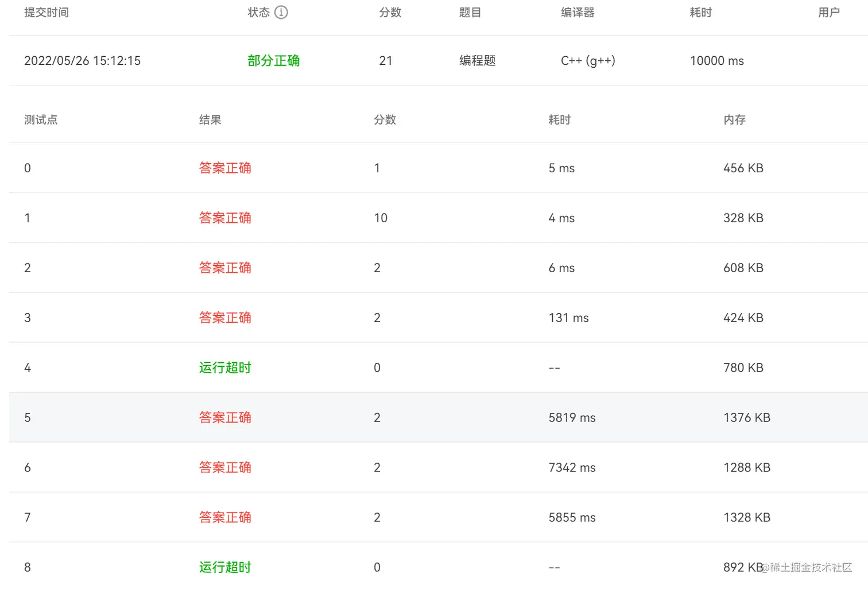This screenshot has height=589, width=868.
Task: Click the 5819 ms time value
Action: click(572, 417)
